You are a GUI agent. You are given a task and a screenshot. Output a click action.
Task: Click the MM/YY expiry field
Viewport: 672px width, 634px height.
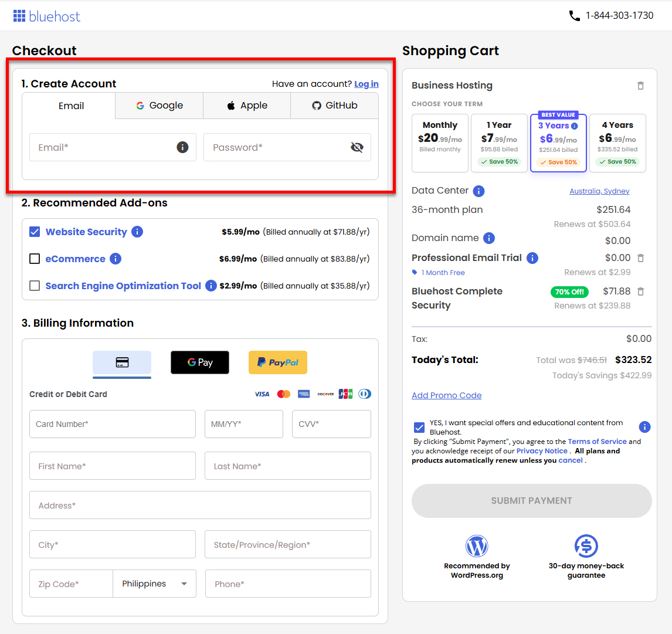244,424
